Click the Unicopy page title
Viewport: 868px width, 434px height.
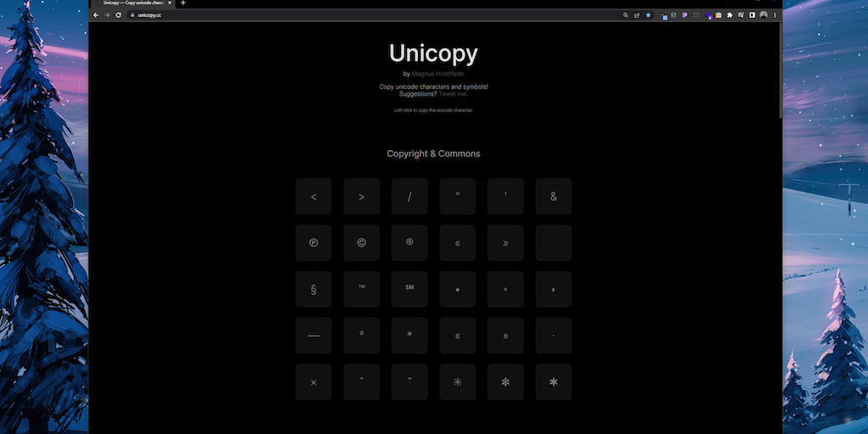(x=433, y=53)
